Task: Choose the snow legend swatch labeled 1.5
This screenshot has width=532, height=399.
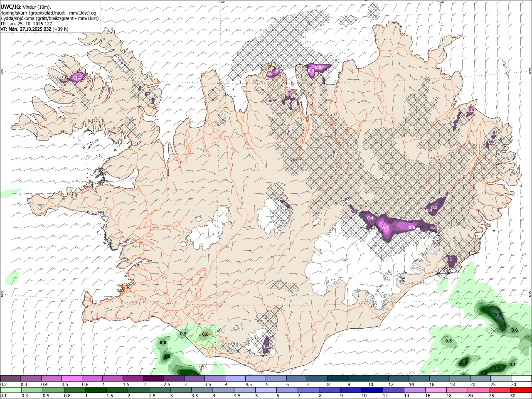Action: (133, 378)
